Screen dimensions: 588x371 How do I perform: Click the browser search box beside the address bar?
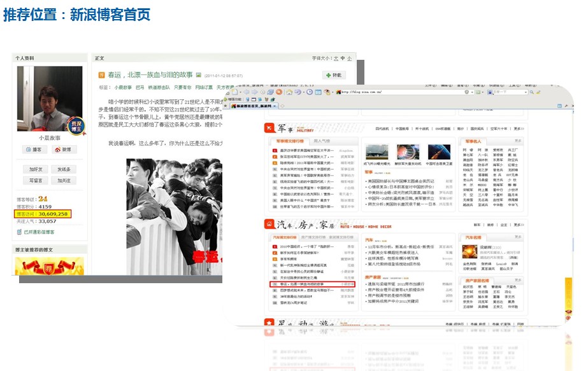click(508, 92)
